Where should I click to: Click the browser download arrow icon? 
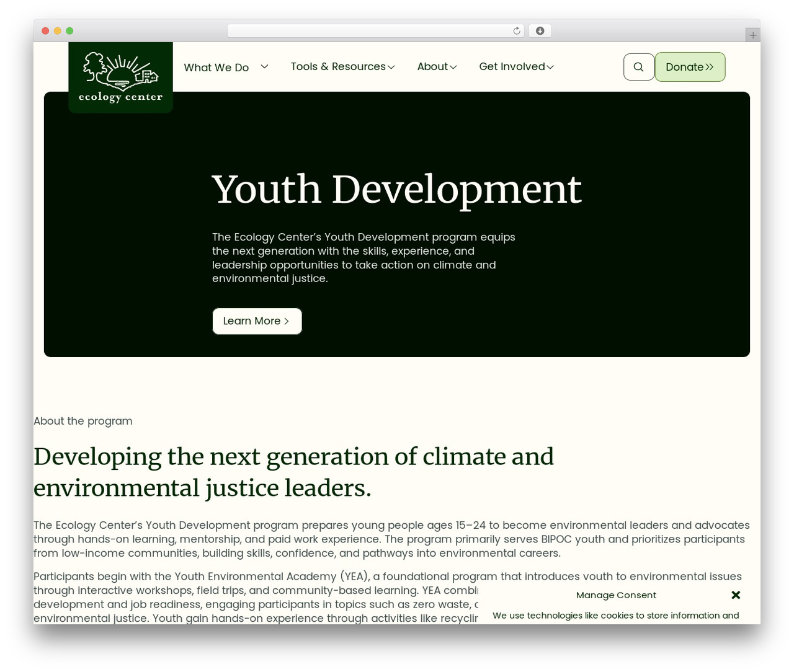[540, 31]
